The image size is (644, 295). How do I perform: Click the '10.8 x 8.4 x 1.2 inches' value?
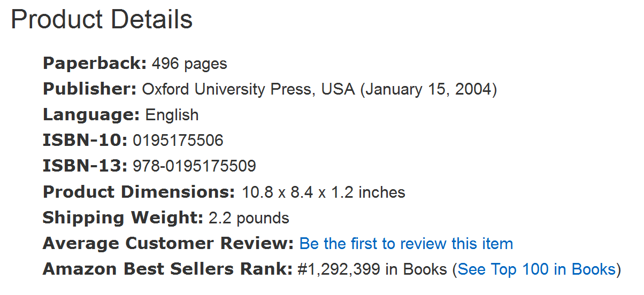pyautogui.click(x=324, y=192)
